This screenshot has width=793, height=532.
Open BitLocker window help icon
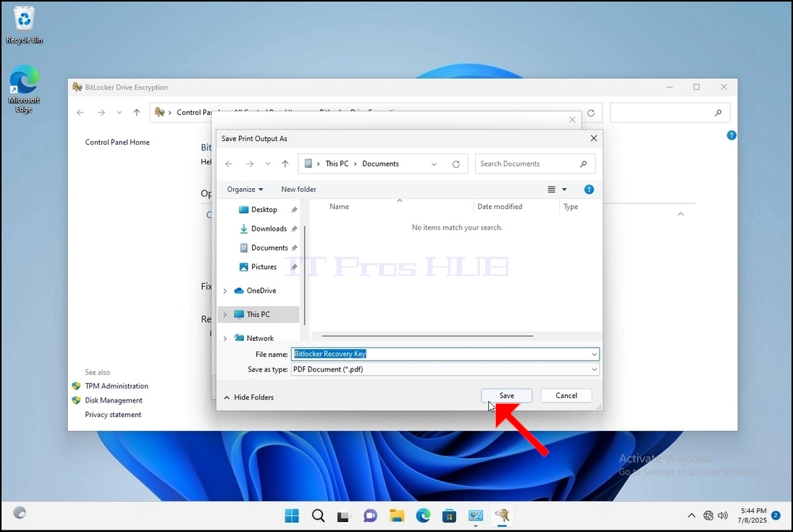pyautogui.click(x=731, y=135)
